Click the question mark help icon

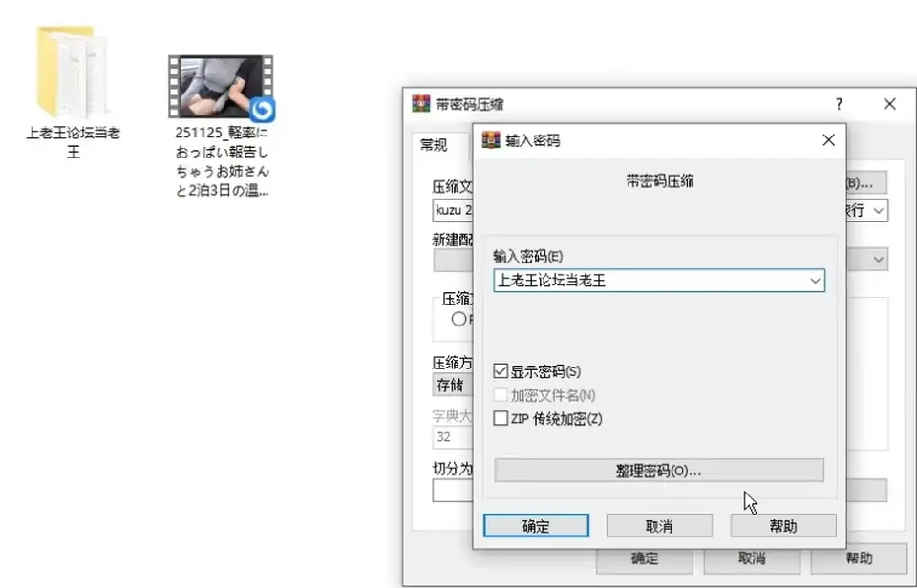(x=840, y=104)
